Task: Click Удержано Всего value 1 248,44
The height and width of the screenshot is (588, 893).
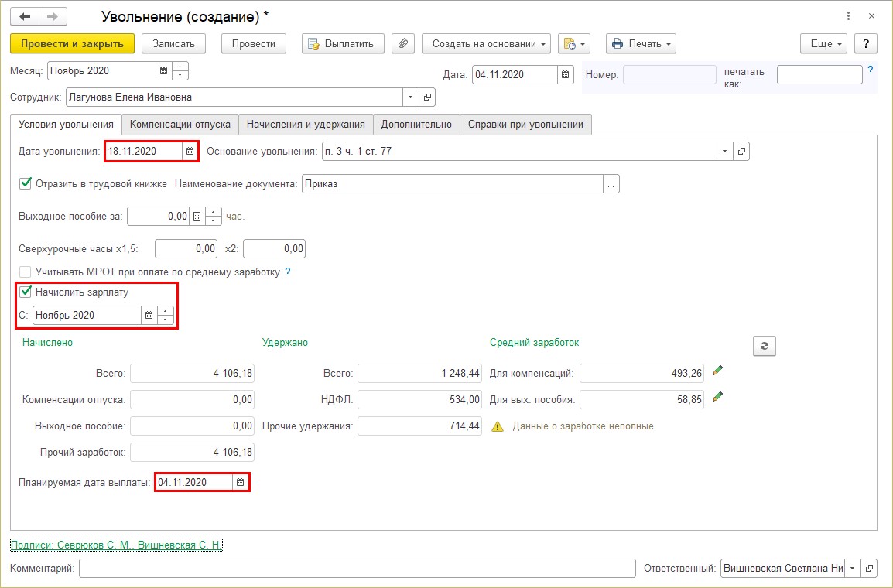Action: click(419, 374)
